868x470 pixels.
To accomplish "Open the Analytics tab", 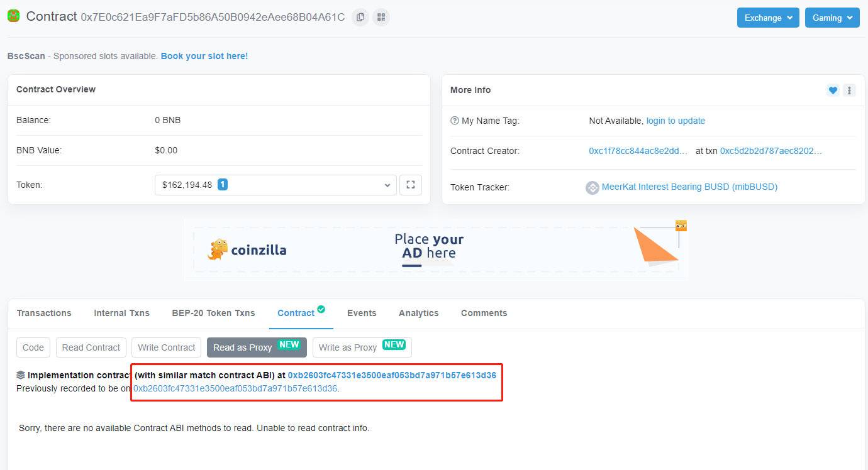I will 418,313.
